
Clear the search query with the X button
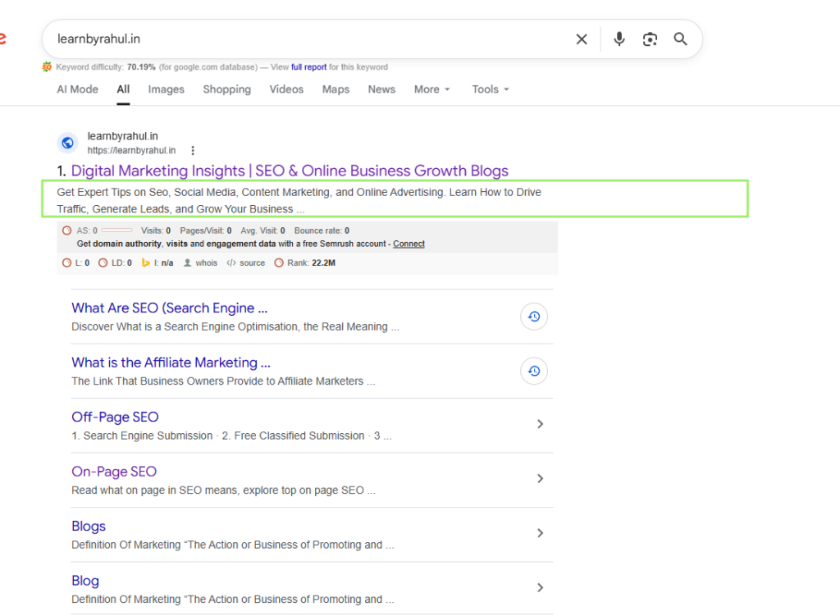(x=582, y=39)
